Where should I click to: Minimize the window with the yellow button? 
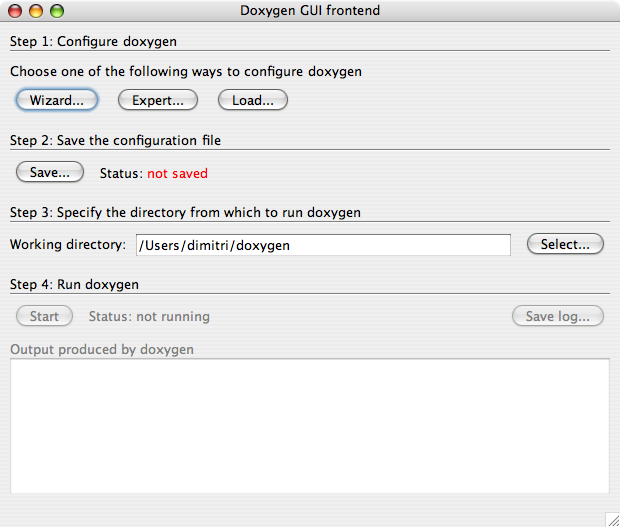tap(36, 11)
